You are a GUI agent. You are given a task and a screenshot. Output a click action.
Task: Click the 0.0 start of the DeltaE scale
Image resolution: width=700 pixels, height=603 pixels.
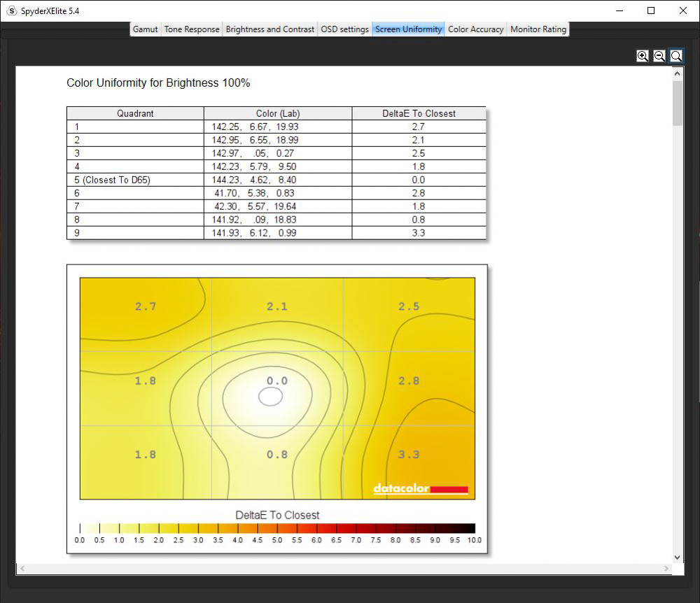[x=80, y=540]
